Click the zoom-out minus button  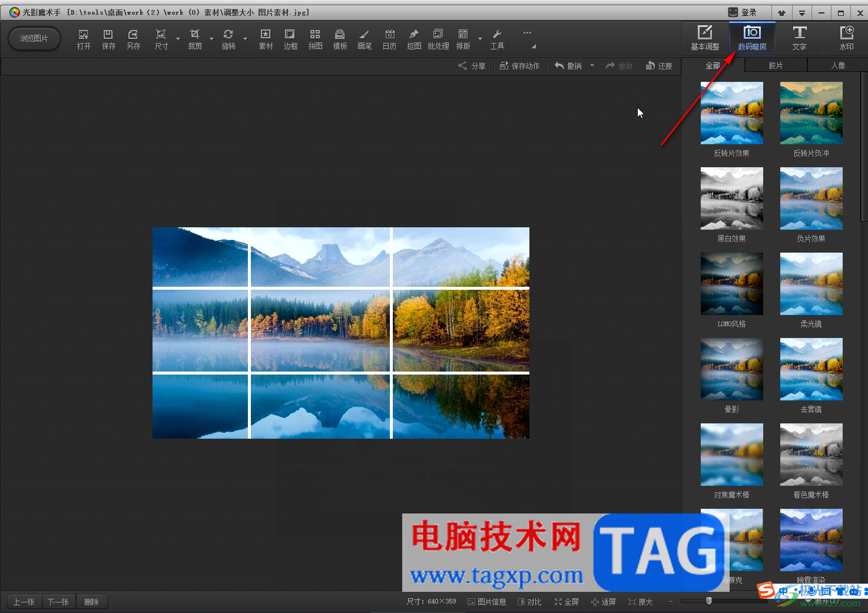pos(670,601)
